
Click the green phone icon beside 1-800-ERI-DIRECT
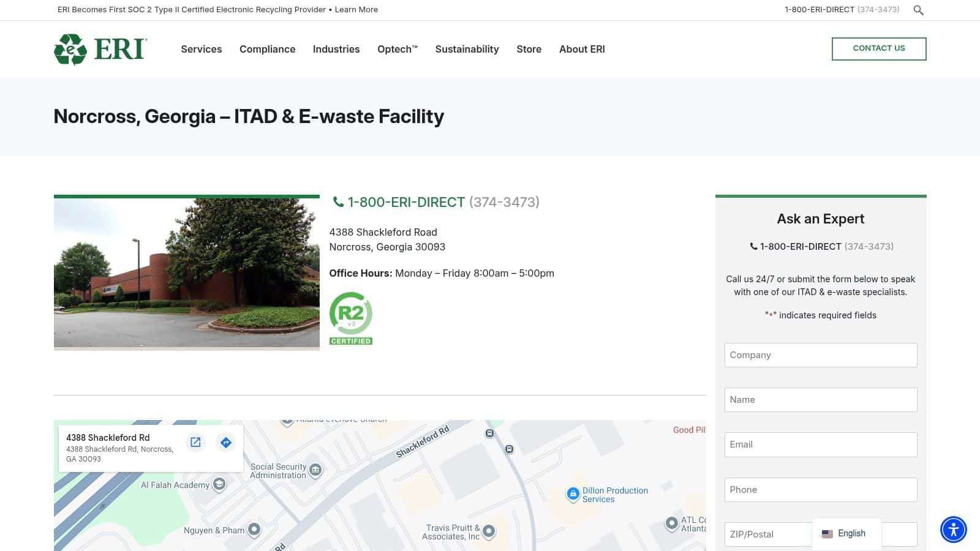coord(338,202)
